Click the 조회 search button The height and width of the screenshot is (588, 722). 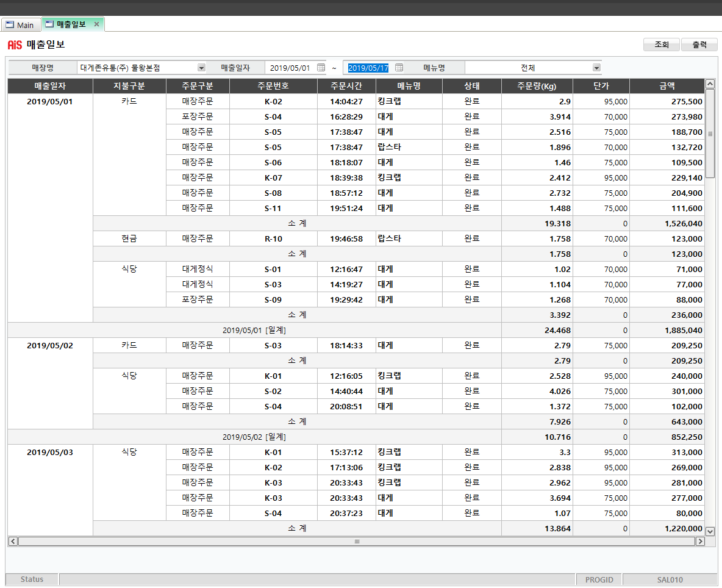(662, 45)
